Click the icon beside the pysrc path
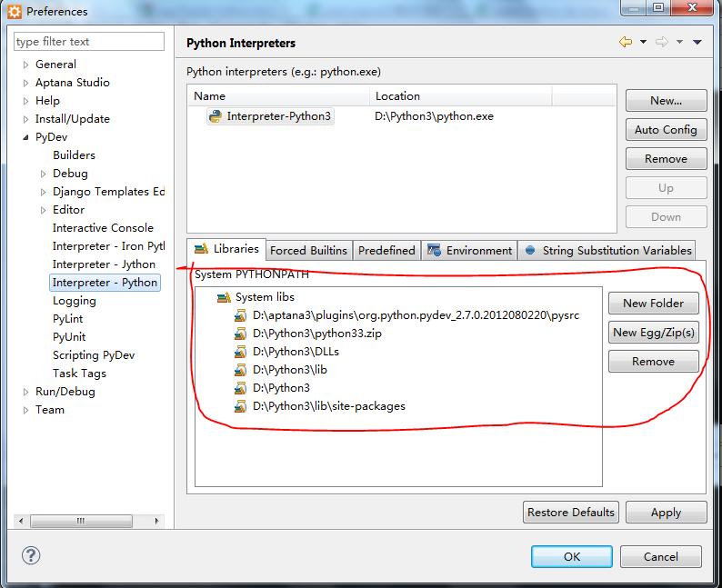The image size is (722, 588). coord(240,315)
